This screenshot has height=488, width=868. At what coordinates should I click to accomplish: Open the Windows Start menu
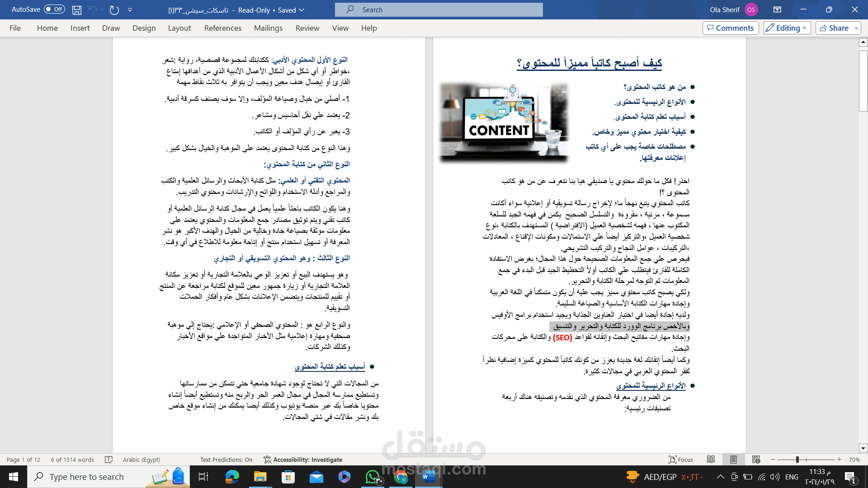(14, 477)
